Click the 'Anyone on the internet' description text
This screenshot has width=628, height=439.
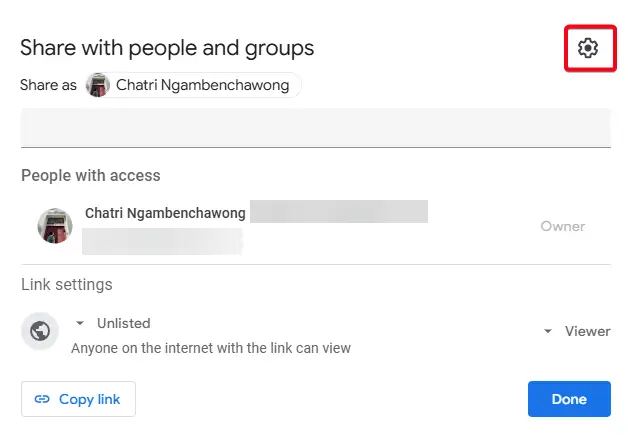click(x=211, y=348)
